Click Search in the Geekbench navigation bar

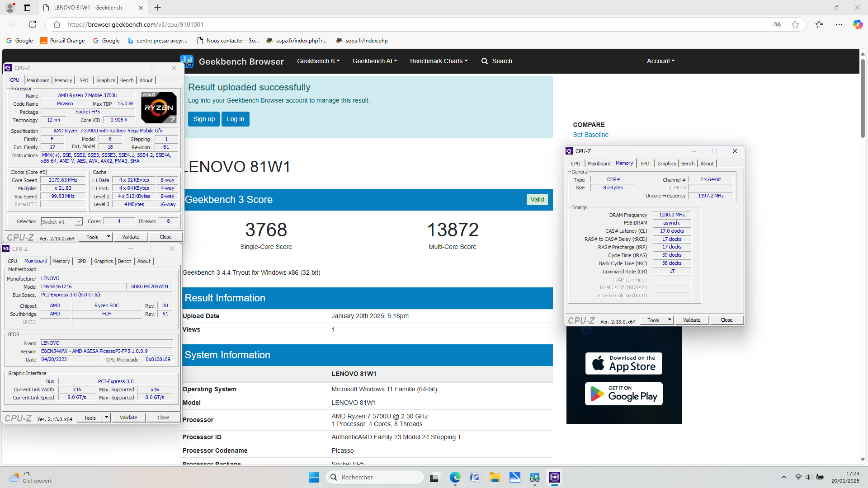point(496,61)
